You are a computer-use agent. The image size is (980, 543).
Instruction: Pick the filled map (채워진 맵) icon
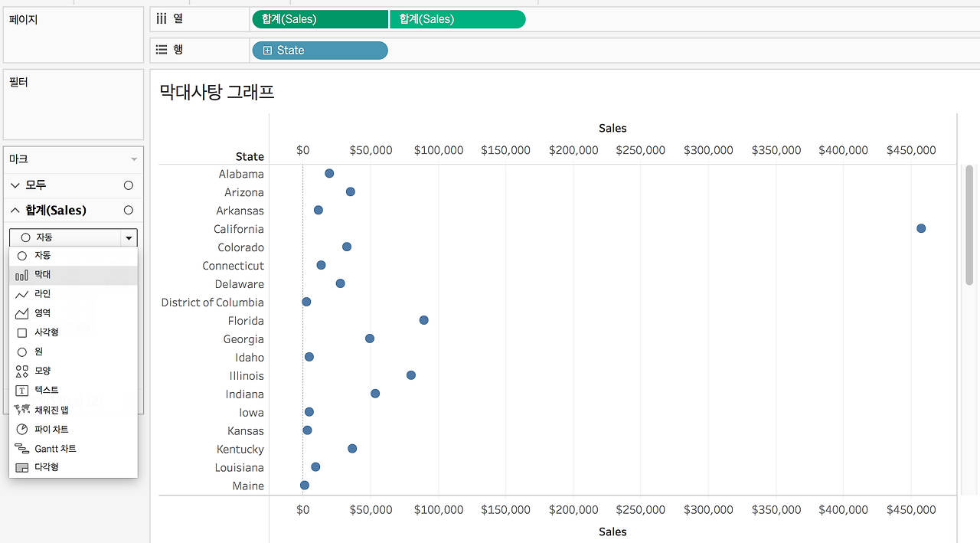(22, 410)
